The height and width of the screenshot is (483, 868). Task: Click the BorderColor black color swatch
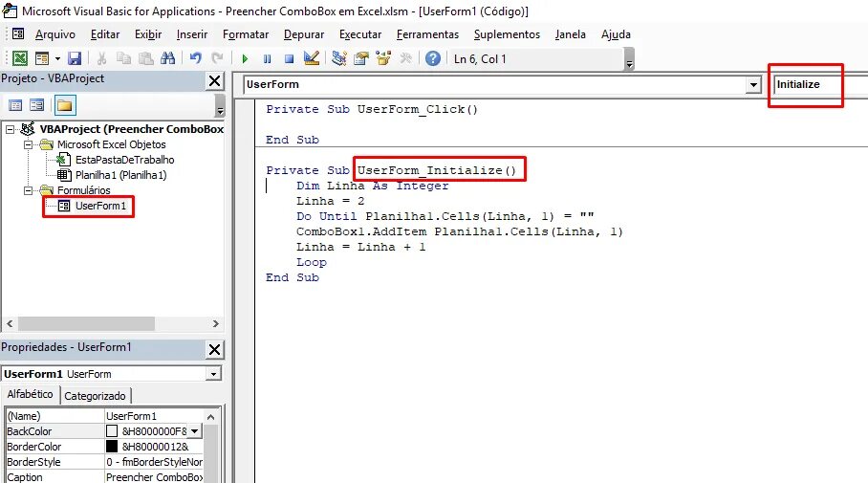coord(112,447)
